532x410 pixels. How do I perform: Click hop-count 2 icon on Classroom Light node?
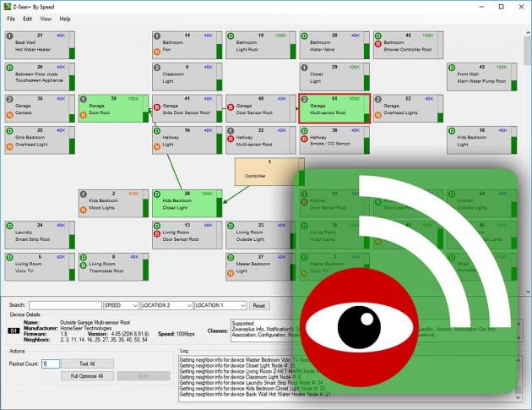click(x=157, y=68)
